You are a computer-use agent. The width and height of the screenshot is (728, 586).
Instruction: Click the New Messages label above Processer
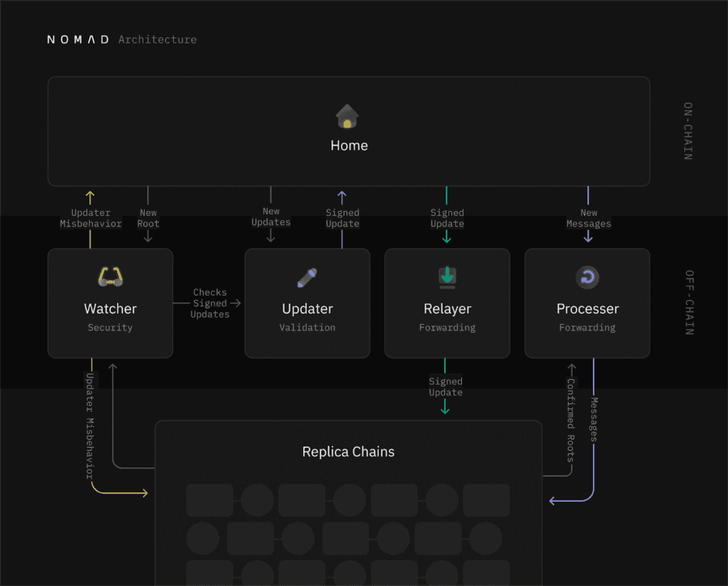click(588, 218)
